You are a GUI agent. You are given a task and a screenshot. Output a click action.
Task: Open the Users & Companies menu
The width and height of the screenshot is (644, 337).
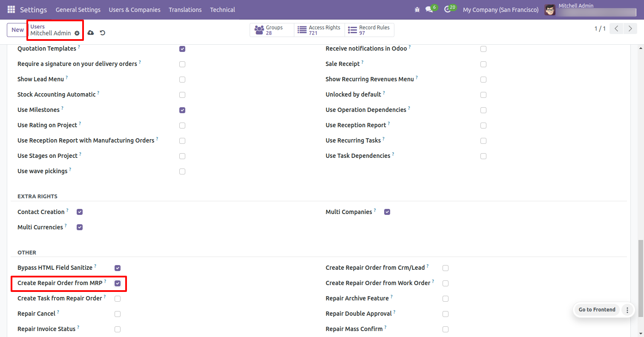click(x=135, y=9)
